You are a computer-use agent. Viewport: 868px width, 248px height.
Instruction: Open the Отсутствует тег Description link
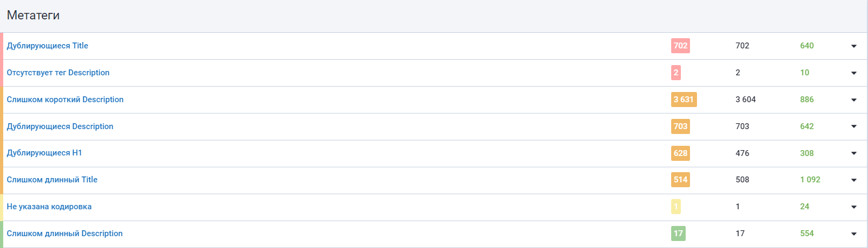click(x=58, y=73)
